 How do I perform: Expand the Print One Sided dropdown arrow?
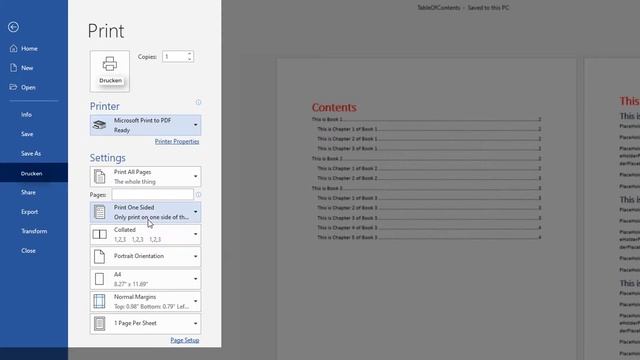tap(196, 212)
